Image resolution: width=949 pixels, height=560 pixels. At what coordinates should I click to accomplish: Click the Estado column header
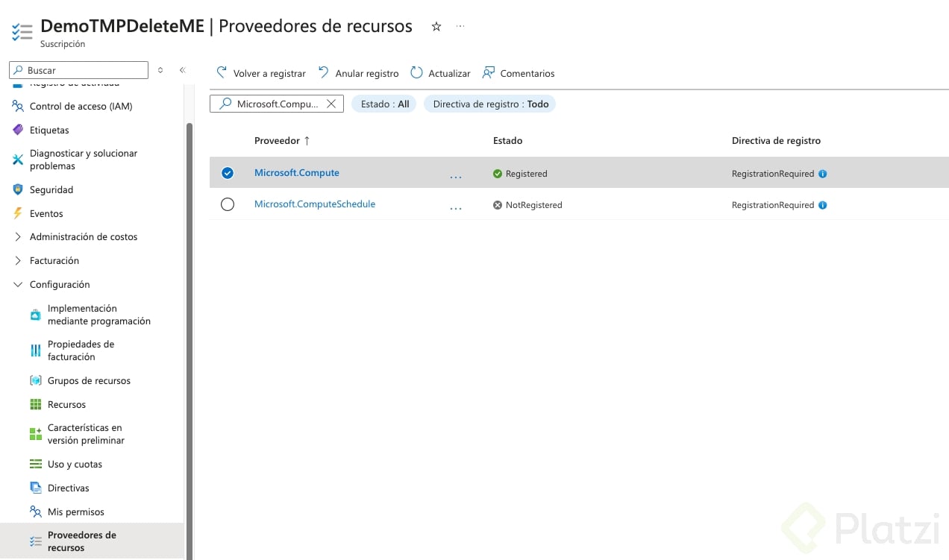[507, 140]
